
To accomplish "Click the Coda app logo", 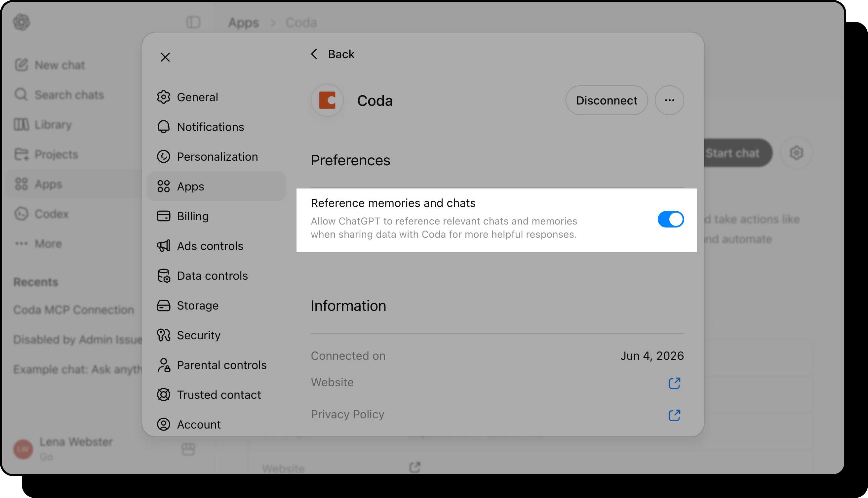I will tap(327, 100).
